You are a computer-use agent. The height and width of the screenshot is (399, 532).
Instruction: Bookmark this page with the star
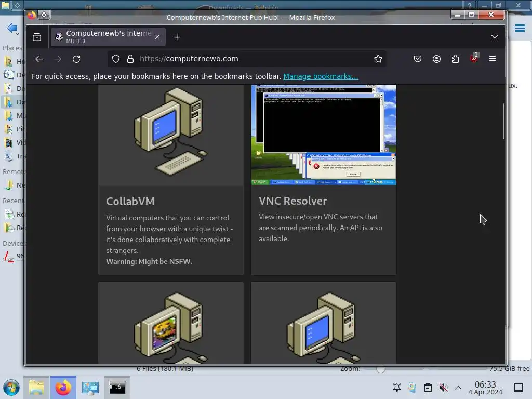pyautogui.click(x=378, y=59)
